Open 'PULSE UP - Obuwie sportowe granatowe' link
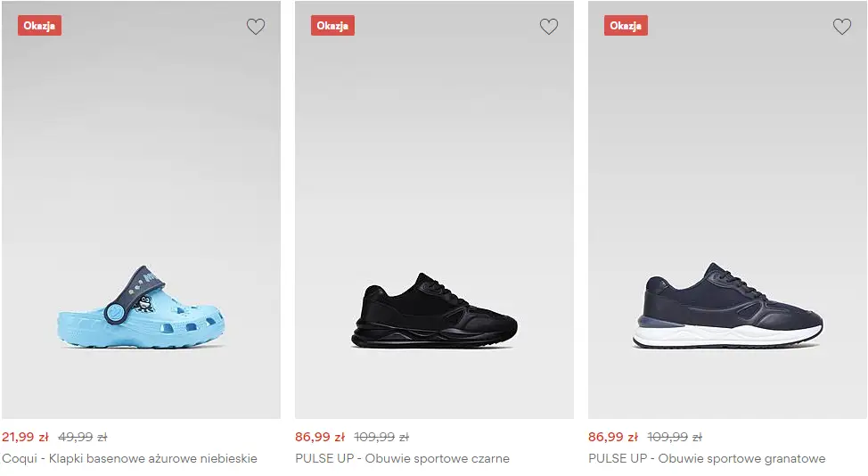This screenshot has width=868, height=476. 707,458
